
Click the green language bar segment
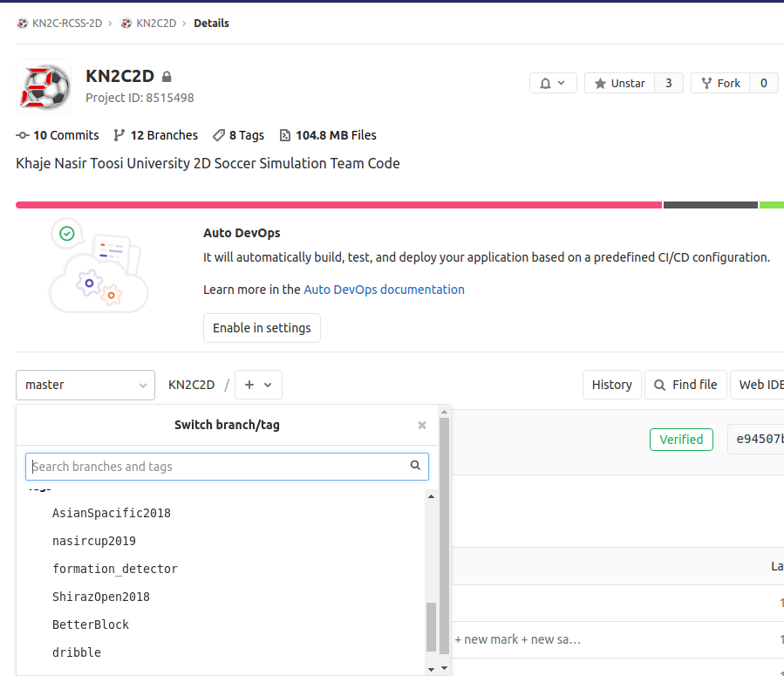pyautogui.click(x=772, y=205)
